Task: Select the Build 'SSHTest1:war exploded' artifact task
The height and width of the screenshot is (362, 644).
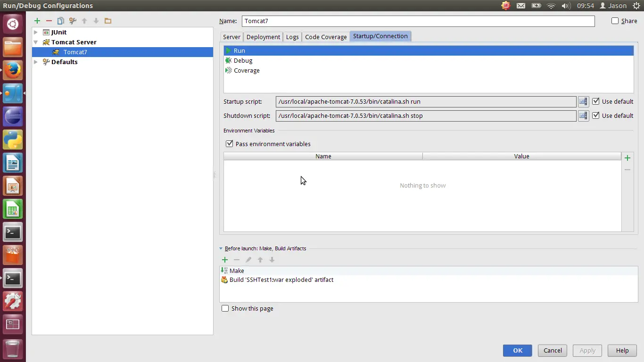Action: point(429,280)
